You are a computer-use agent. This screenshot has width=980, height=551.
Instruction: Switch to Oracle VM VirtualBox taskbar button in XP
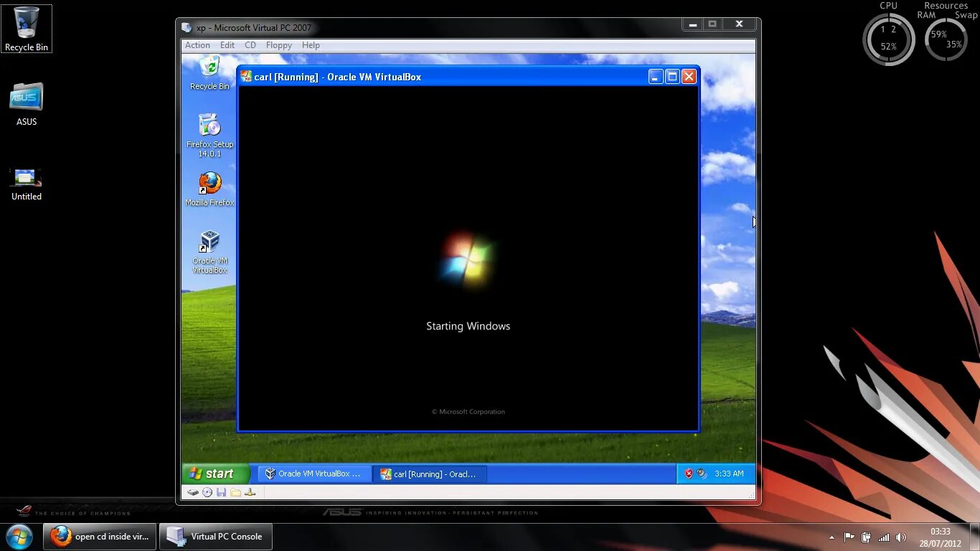[x=314, y=474]
